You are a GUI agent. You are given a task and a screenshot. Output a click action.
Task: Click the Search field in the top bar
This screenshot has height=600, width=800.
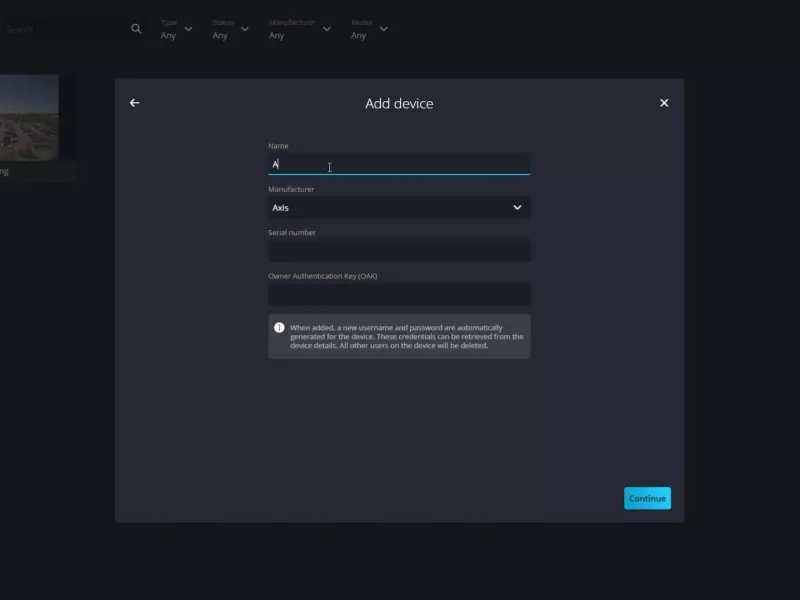(x=60, y=29)
